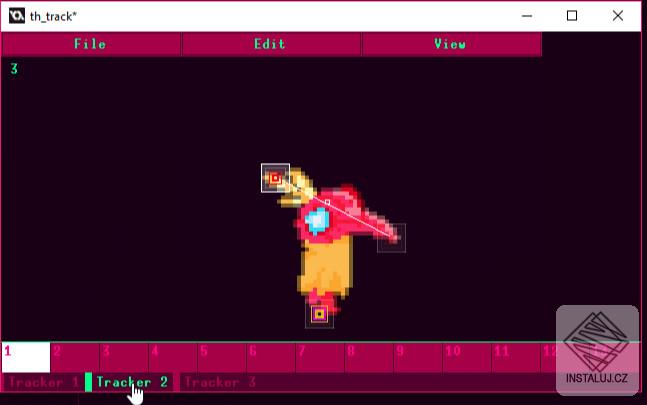Select frame 7 in the timeline
The width and height of the screenshot is (647, 405).
click(x=320, y=357)
